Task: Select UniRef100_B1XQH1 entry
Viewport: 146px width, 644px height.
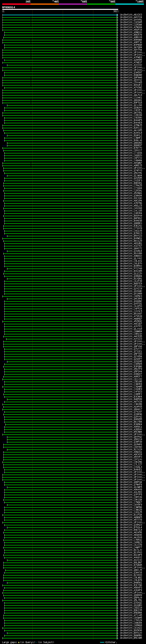Action: [x=131, y=278]
